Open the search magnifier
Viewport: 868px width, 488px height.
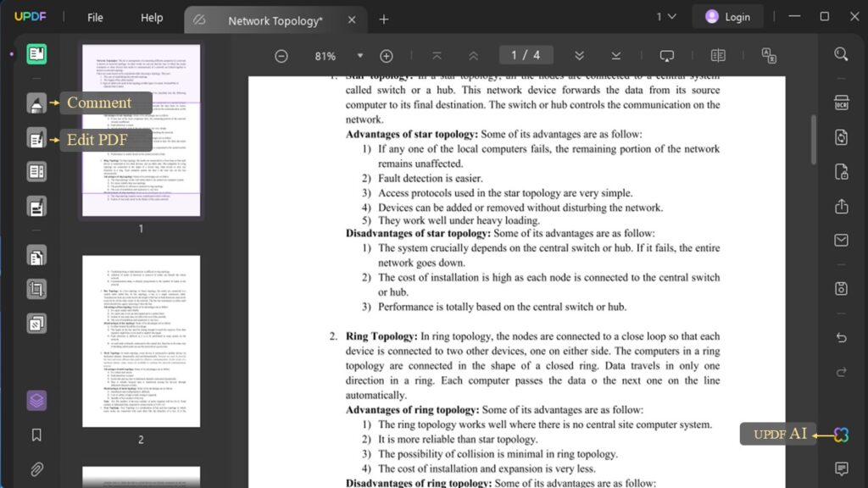point(841,54)
